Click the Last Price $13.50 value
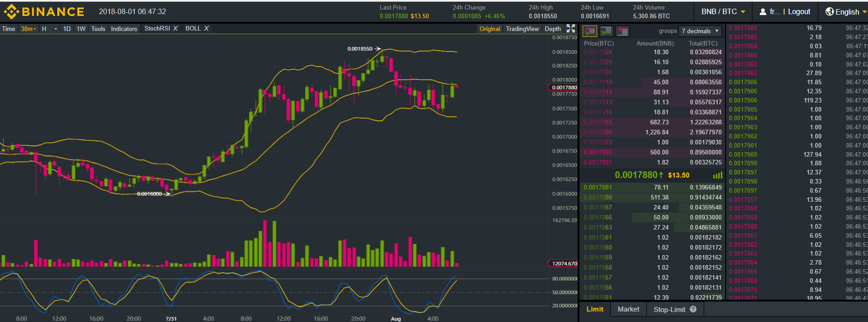Image resolution: width=868 pixels, height=322 pixels. click(420, 16)
